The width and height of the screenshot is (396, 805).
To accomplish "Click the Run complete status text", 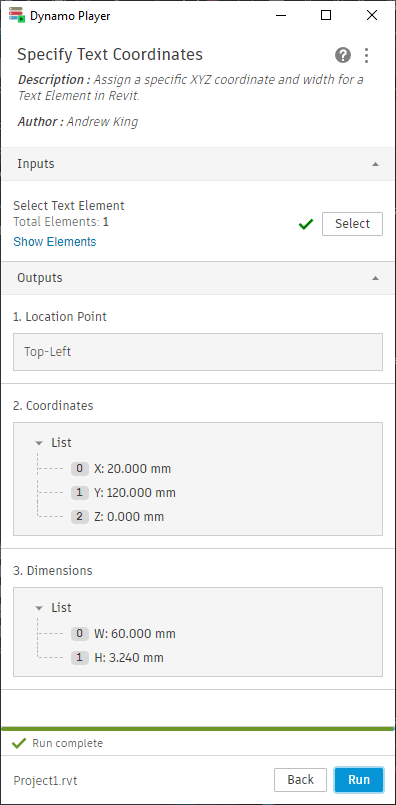I will tap(67, 743).
